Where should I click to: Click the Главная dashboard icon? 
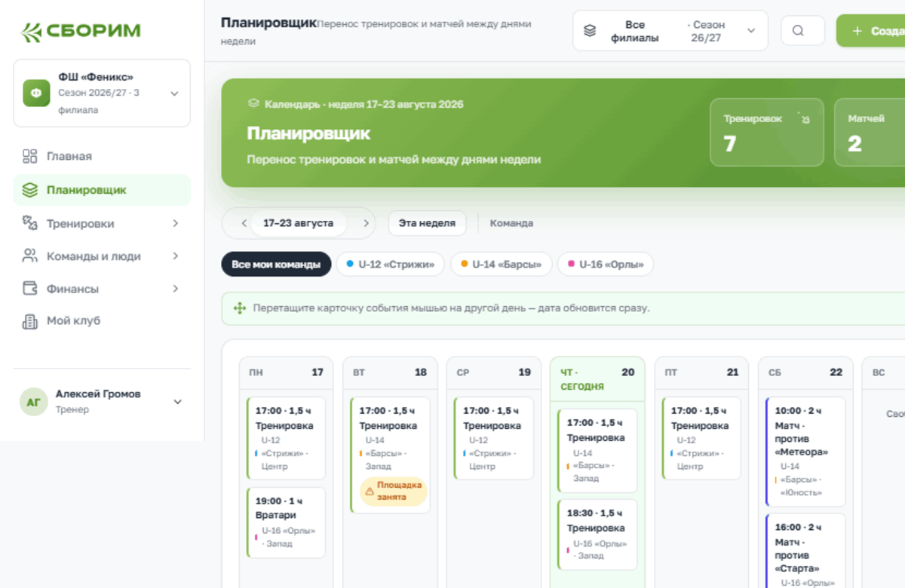(x=30, y=156)
